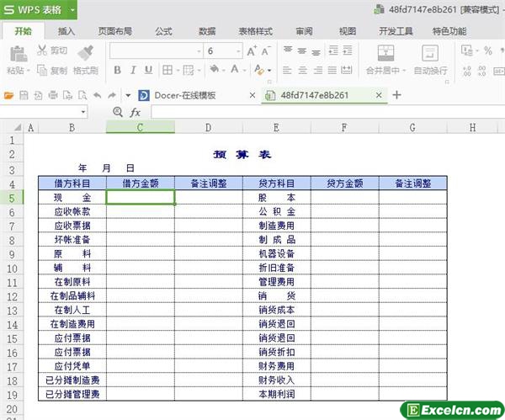This screenshot has width=505, height=420.
Task: Open the 开发工具 ribbon tab
Action: (396, 31)
